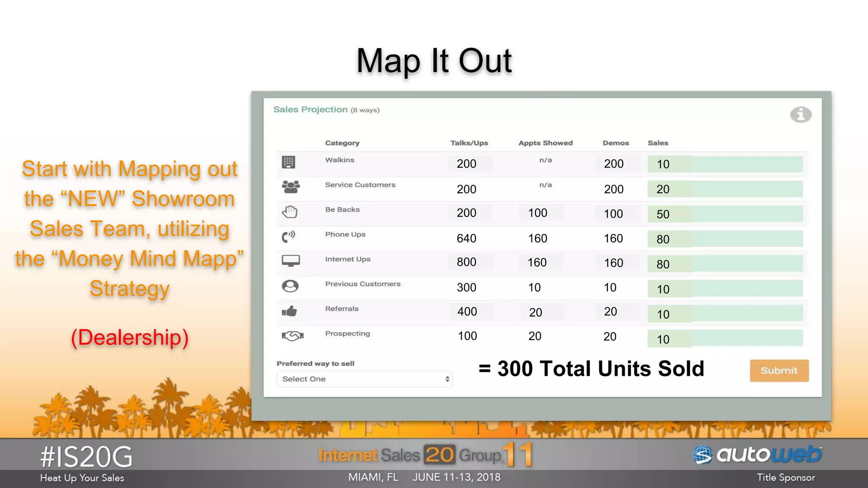This screenshot has height=488, width=868.
Task: Click the '= 300 Total Units Sold' text
Action: point(591,369)
